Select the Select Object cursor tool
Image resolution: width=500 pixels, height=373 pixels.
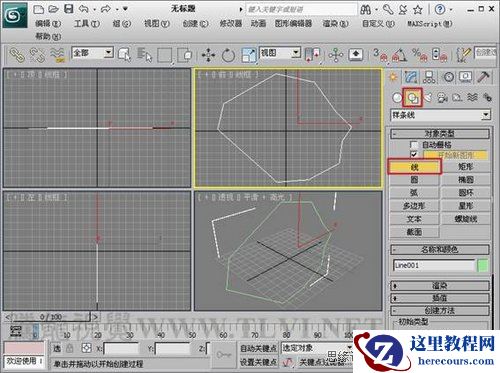[124, 55]
